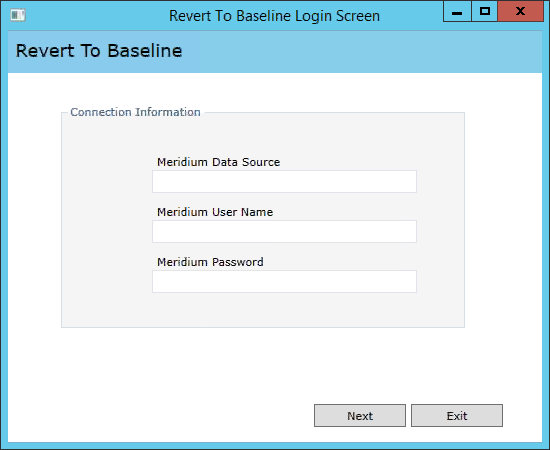Click the Meridium User Name label

tap(215, 212)
